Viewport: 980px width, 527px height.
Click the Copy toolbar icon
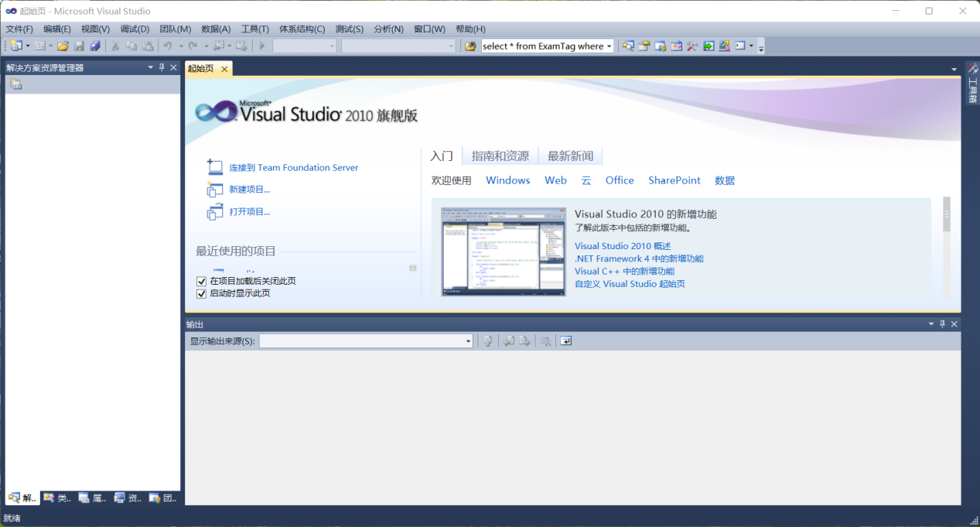[x=131, y=46]
